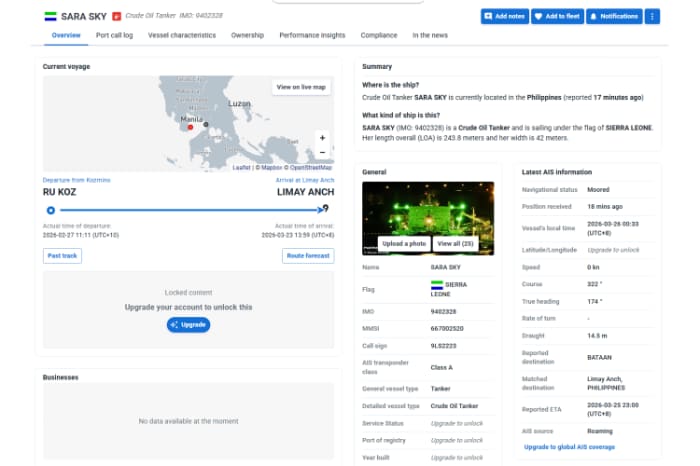The height and width of the screenshot is (466, 700).
Task: Click the red ship position marker on map
Action: tap(190, 127)
